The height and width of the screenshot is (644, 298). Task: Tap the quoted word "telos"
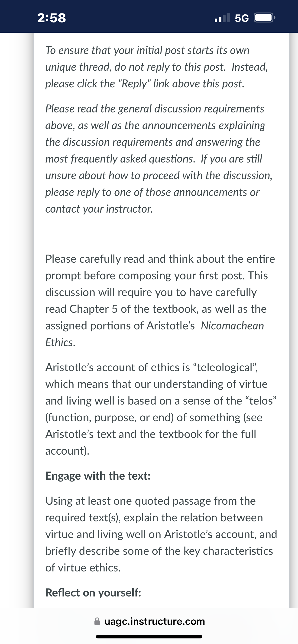click(259, 401)
